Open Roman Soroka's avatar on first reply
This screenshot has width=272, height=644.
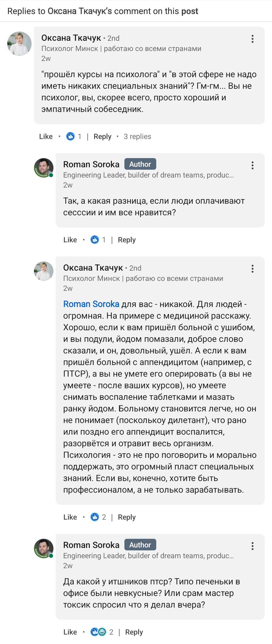(x=44, y=168)
